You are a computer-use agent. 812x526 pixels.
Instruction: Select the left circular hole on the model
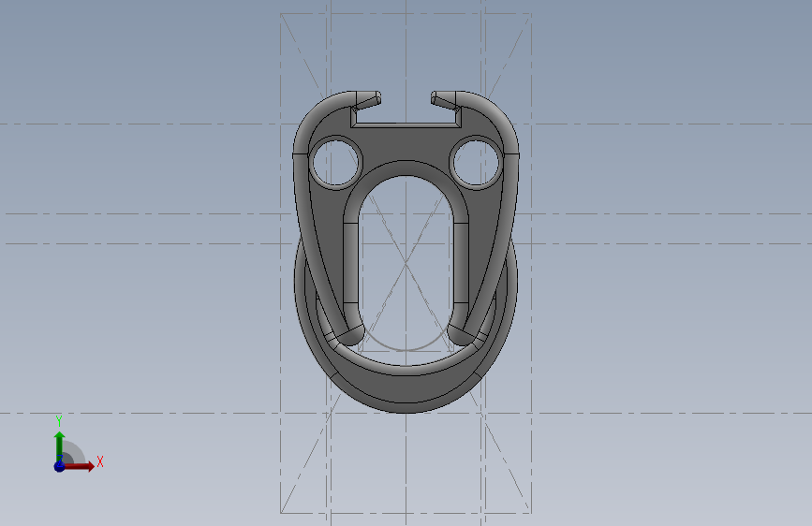335,163
